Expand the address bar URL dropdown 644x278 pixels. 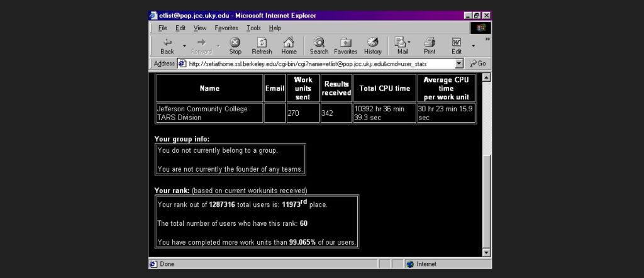click(x=459, y=64)
